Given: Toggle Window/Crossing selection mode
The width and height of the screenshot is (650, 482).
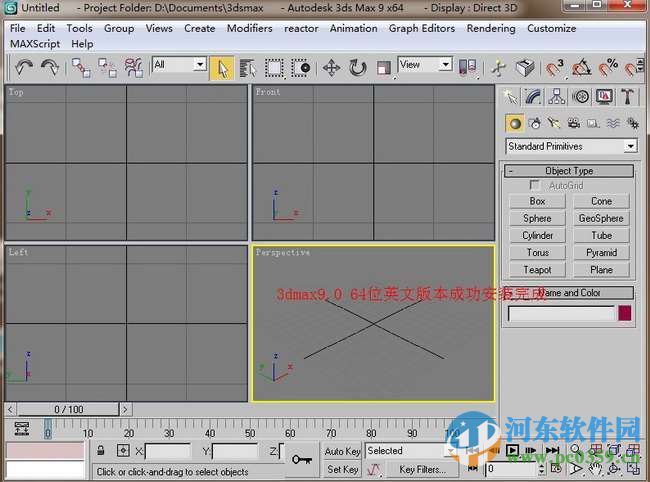Looking at the screenshot, I should click(301, 68).
